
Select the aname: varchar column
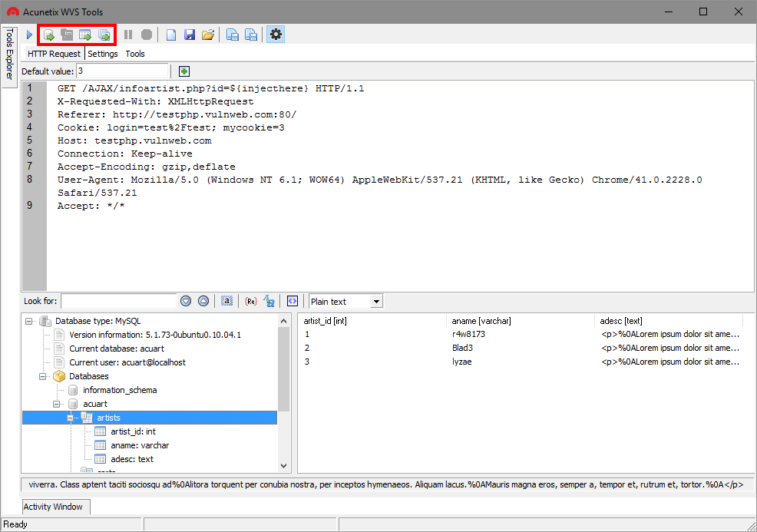(x=140, y=445)
